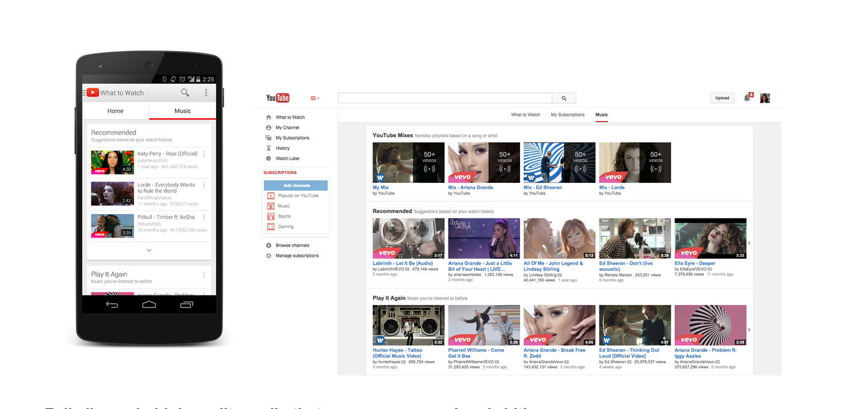Select the Home tab on the phone
The image size is (868, 409).
[116, 111]
